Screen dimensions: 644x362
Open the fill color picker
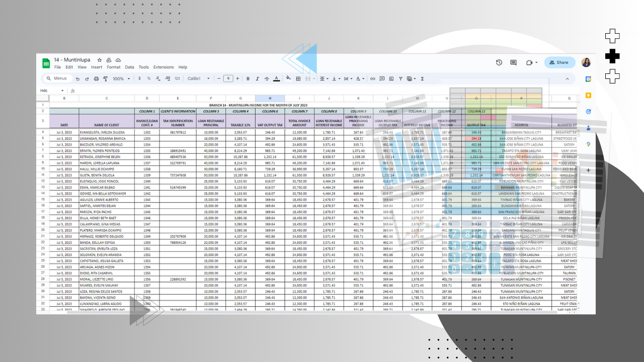pos(288,79)
